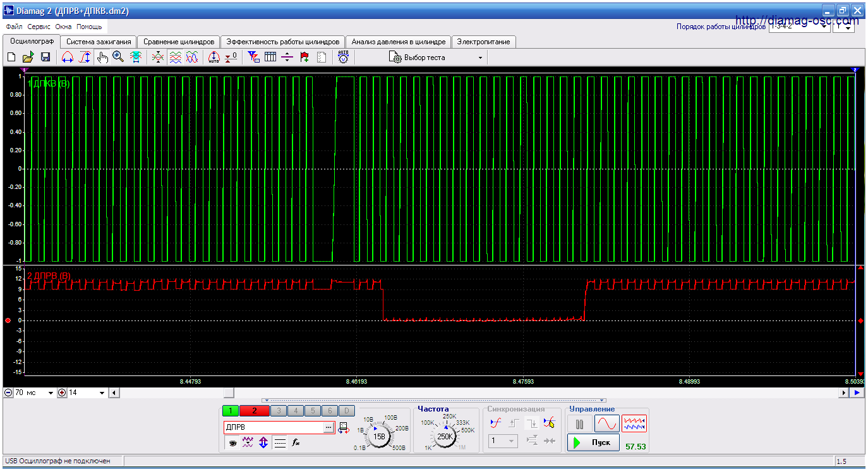Open the synchronization channel 1 dropdown

503,441
